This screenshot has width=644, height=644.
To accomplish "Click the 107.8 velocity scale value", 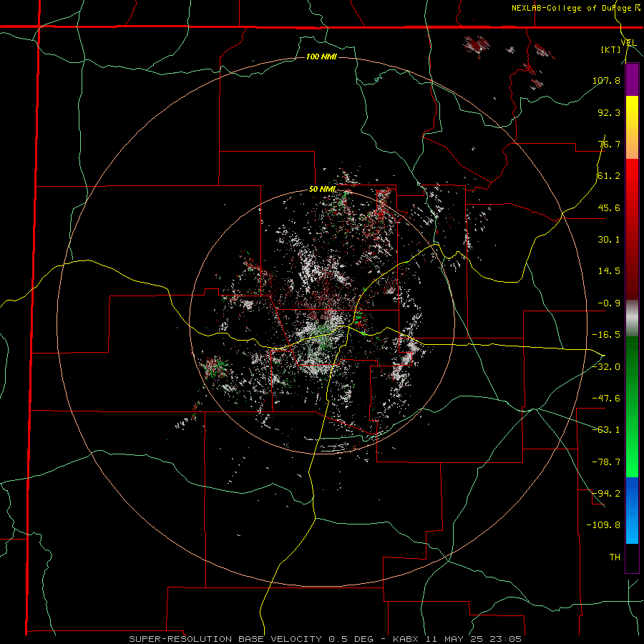I will coord(606,80).
